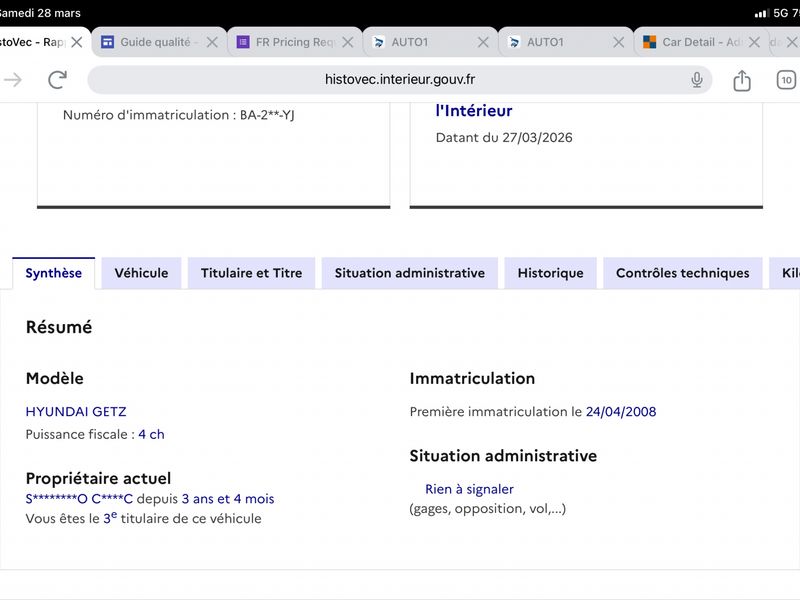Tap the microphone icon in address bar
The image size is (800, 600).
pos(696,80)
